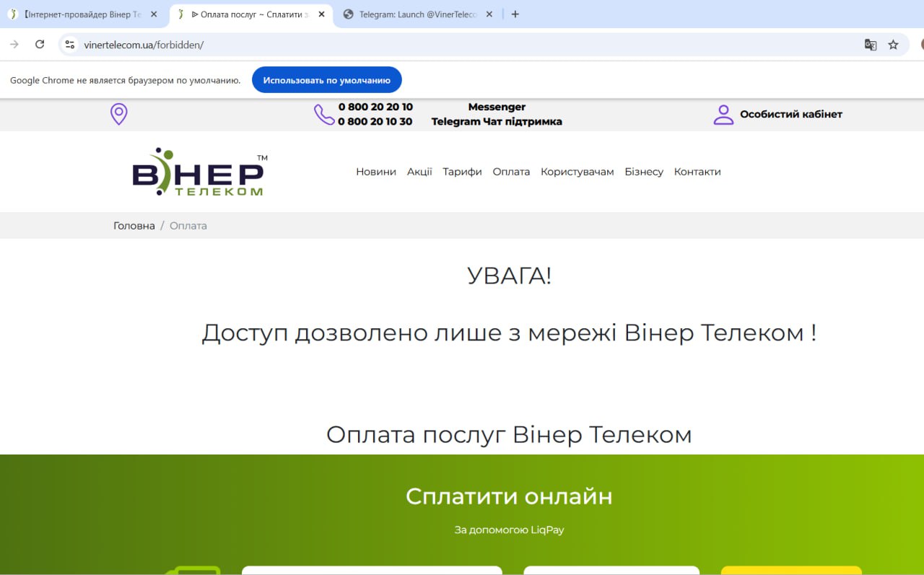The width and height of the screenshot is (924, 575).
Task: Click the За допомогою LiqPay text
Action: [509, 530]
